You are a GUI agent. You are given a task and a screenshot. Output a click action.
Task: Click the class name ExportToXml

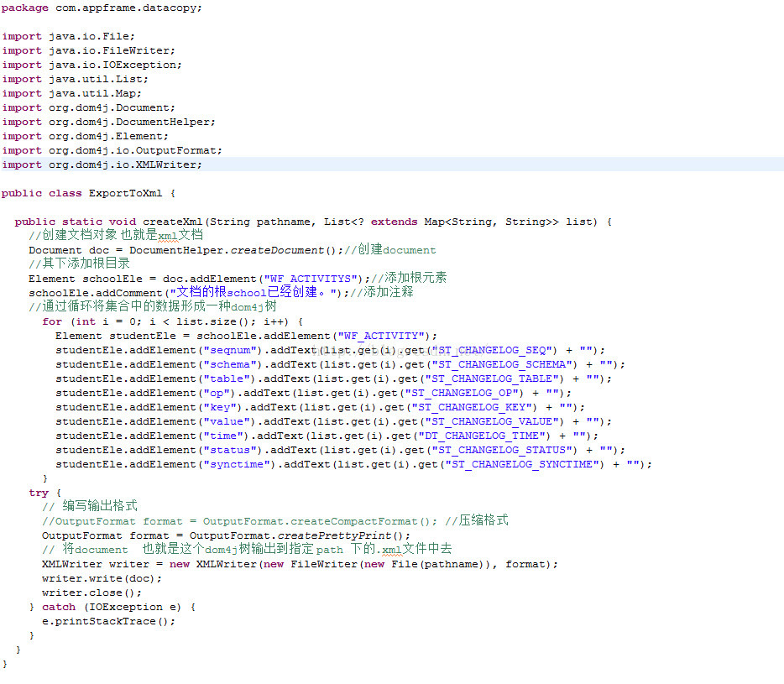pyautogui.click(x=126, y=193)
